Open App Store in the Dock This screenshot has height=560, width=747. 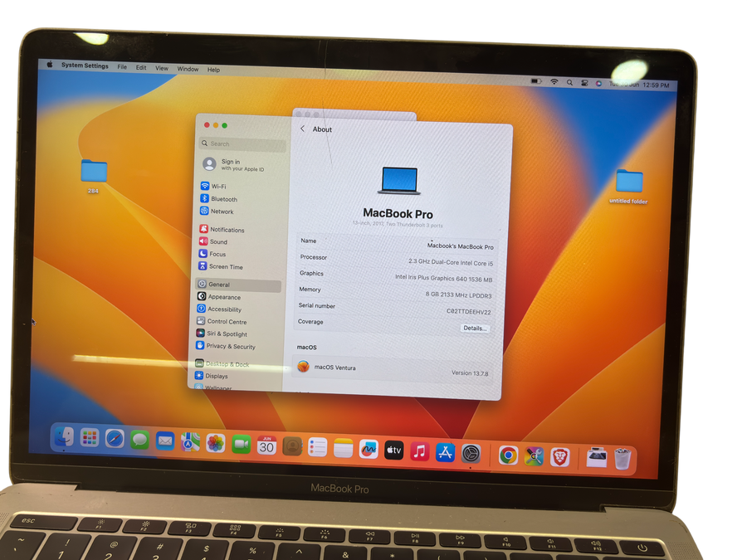pos(445,452)
